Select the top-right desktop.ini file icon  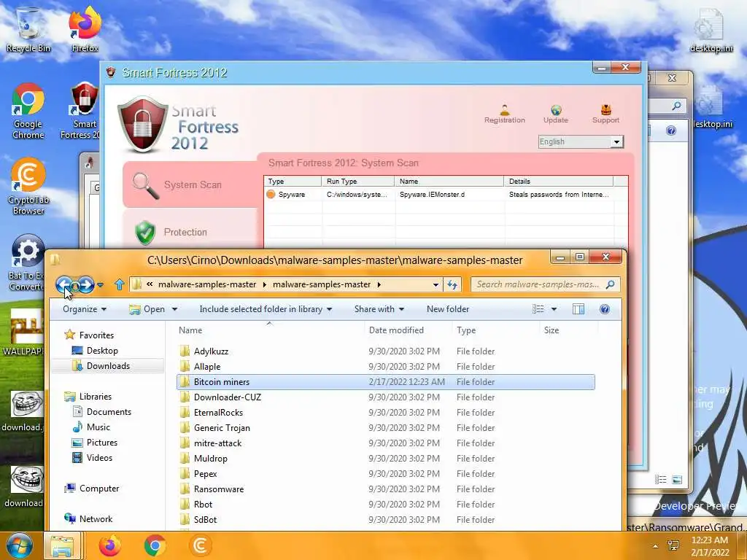711,29
